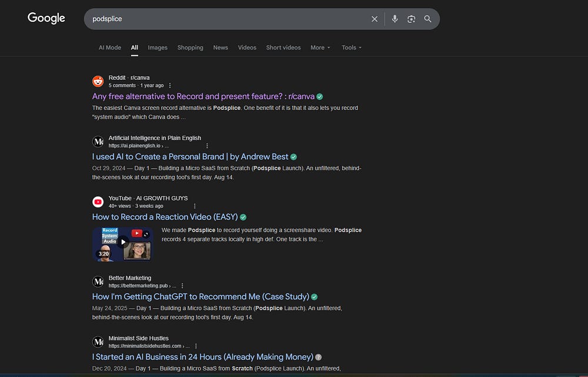The width and height of the screenshot is (588, 377).
Task: Switch to AI Mode tab
Action: click(110, 48)
